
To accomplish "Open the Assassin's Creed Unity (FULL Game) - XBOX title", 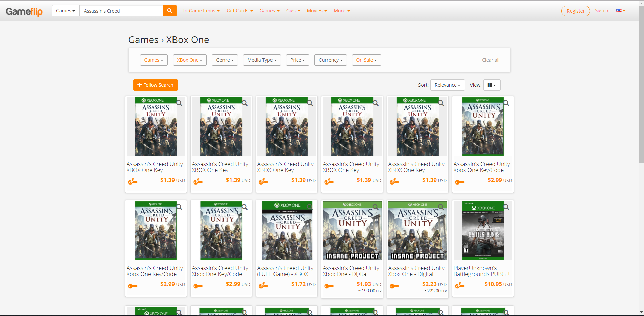I will [x=285, y=271].
